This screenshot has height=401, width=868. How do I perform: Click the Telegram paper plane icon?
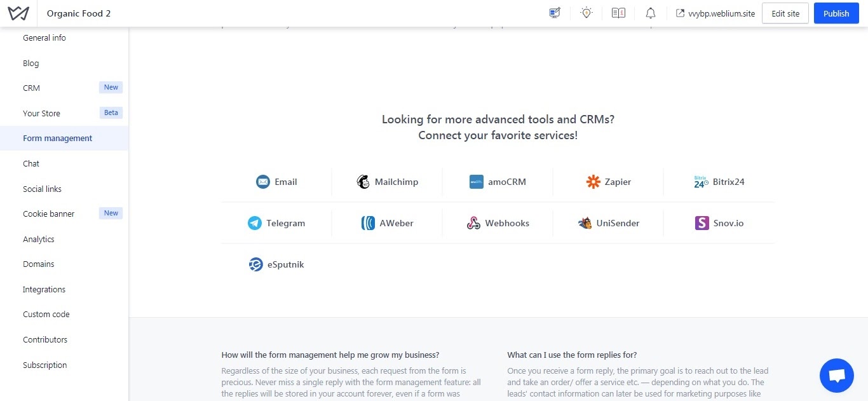[x=255, y=223]
